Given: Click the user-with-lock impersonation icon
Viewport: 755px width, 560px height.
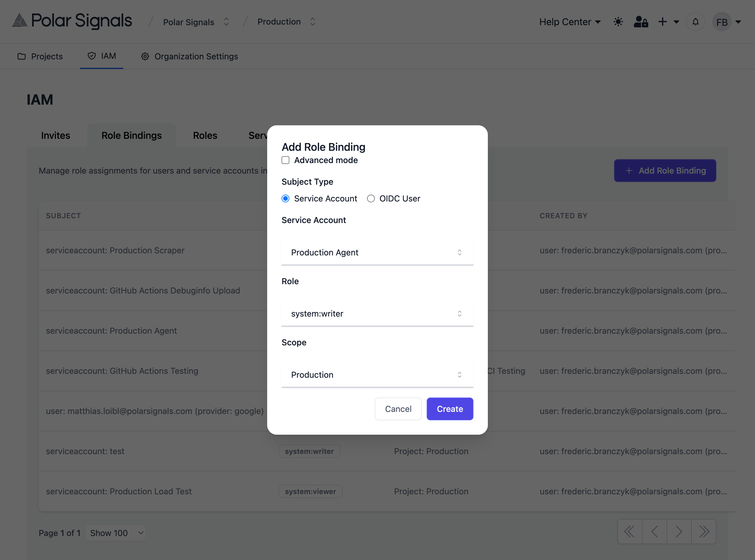Looking at the screenshot, I should click(640, 21).
